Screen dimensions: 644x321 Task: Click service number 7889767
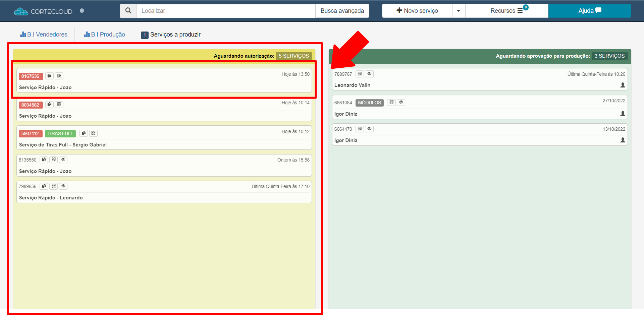(x=343, y=74)
